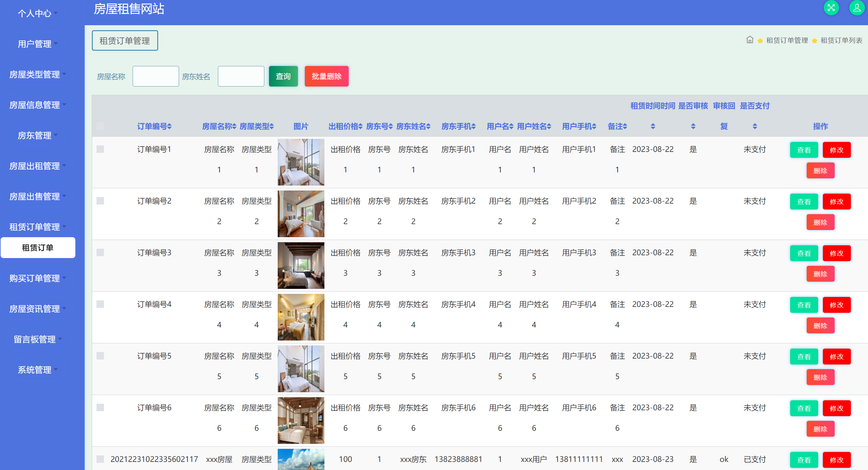
Task: Check the row for 订单编号3
Action: pyautogui.click(x=100, y=252)
